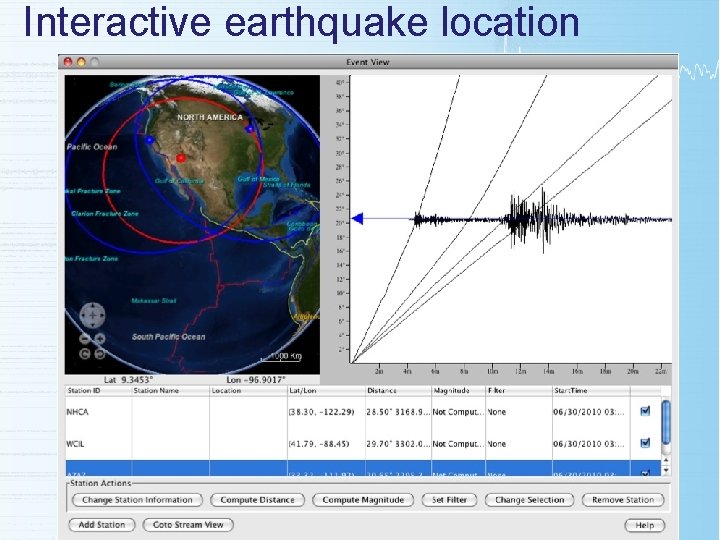Select the highlighted blue station row
Viewport: 720px width, 540px height.
coord(363,468)
